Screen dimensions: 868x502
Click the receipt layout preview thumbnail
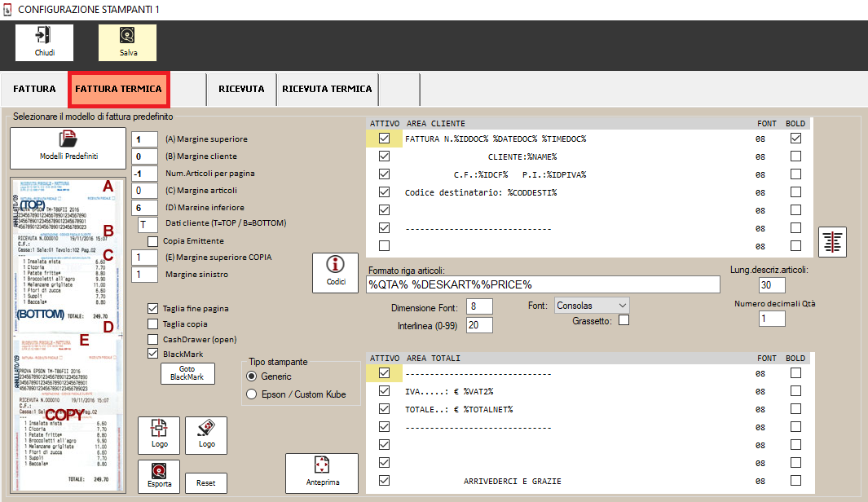64,335
